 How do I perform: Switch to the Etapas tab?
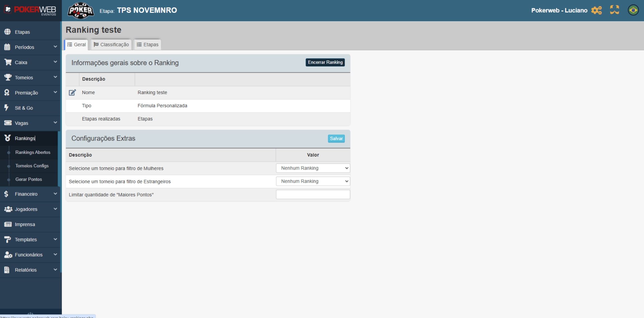pyautogui.click(x=148, y=45)
